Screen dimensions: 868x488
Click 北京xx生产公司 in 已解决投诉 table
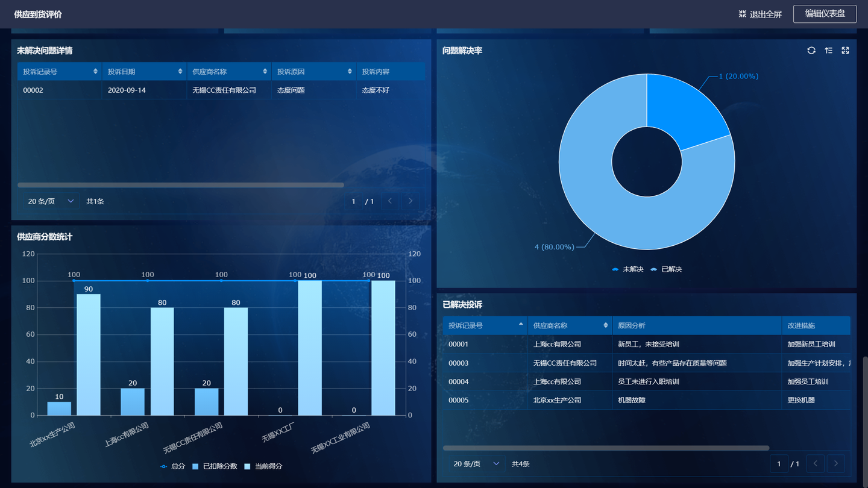[x=558, y=400]
